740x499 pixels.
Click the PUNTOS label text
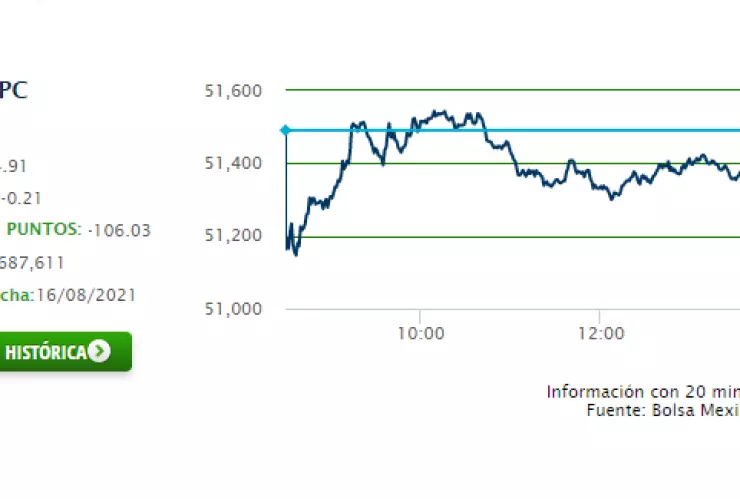(43, 230)
